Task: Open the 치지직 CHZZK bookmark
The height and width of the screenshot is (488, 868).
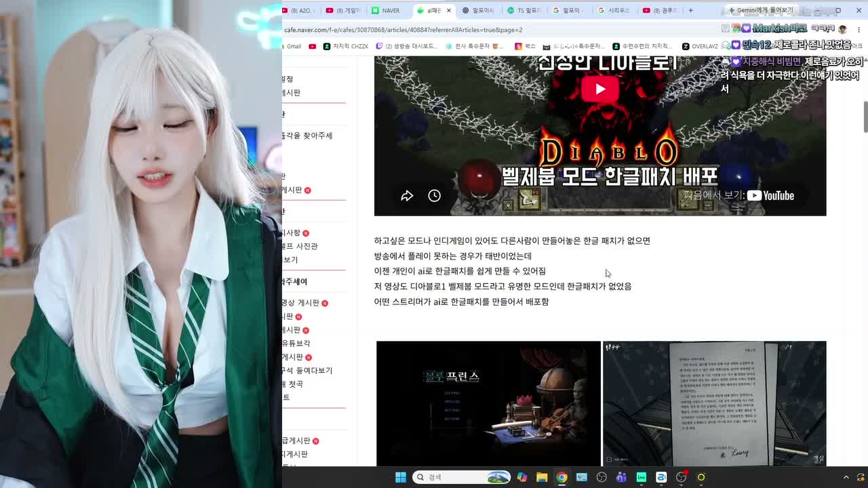Action: click(346, 46)
